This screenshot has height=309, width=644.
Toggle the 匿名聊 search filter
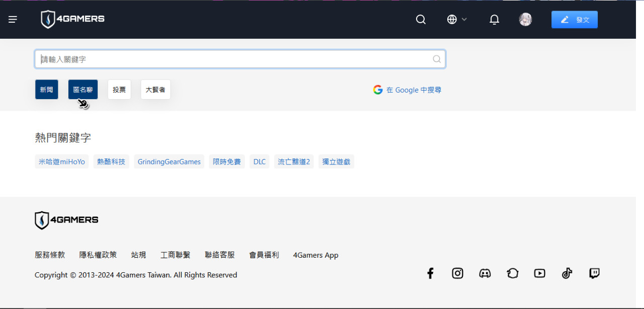[83, 90]
